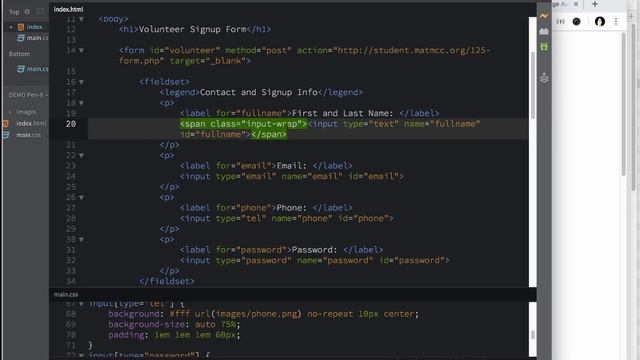The width and height of the screenshot is (640, 360).
Task: Collapse the fieldset block at line 16
Action: click(81, 82)
